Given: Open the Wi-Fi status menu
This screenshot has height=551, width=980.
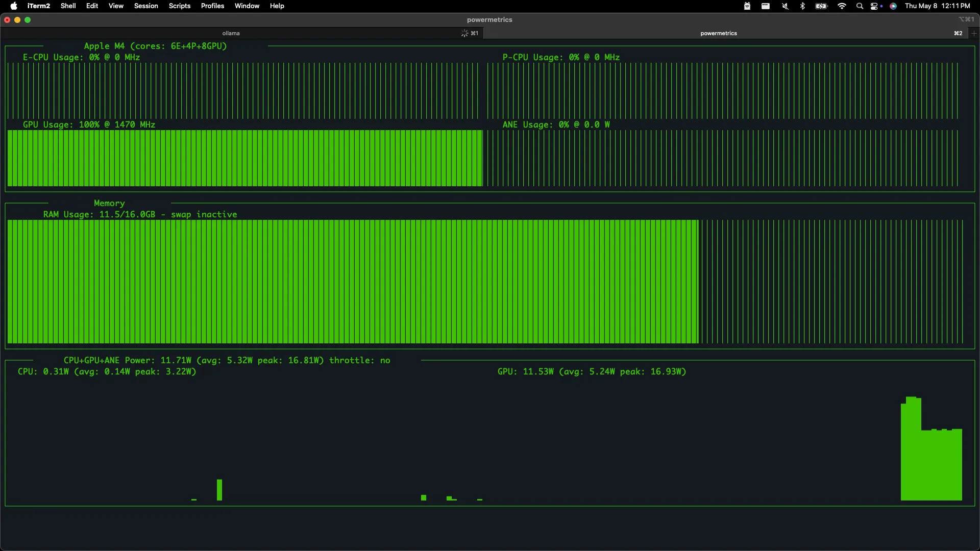Looking at the screenshot, I should tap(842, 6).
